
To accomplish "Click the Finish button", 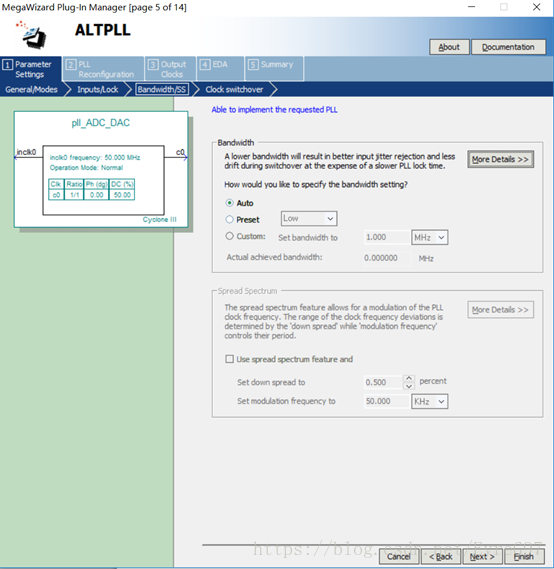I will coord(524,556).
